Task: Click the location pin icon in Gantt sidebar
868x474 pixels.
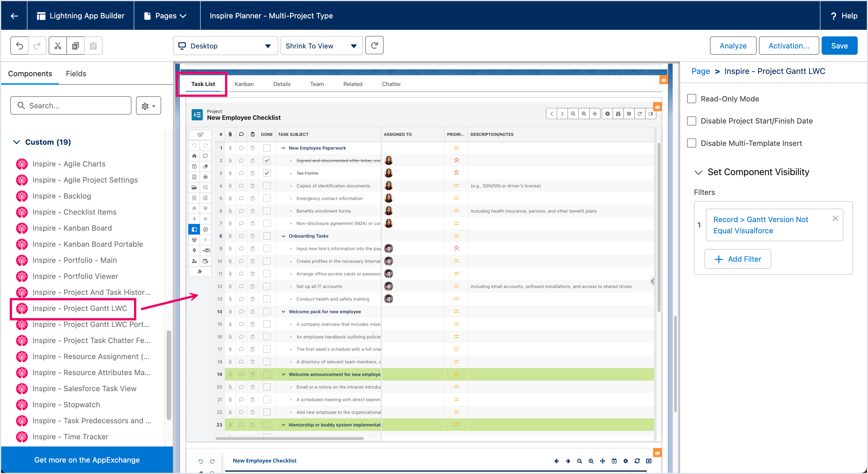Action: click(x=194, y=250)
